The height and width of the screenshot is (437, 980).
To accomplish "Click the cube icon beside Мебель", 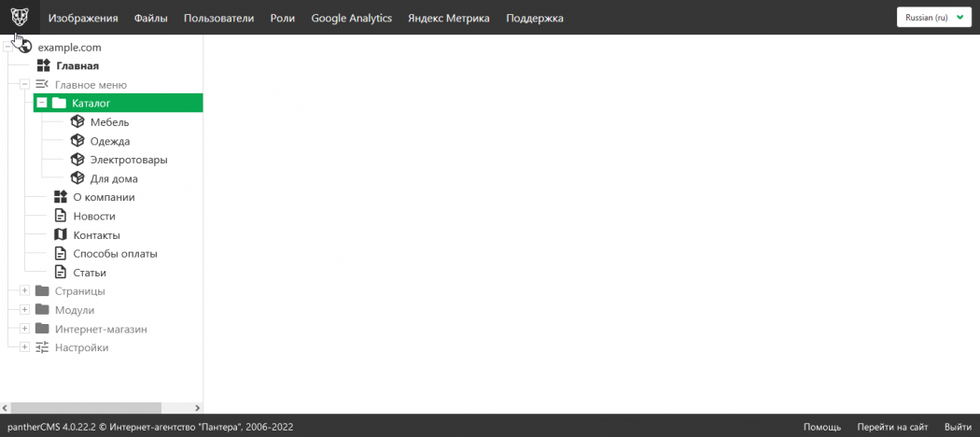I will coord(77,122).
